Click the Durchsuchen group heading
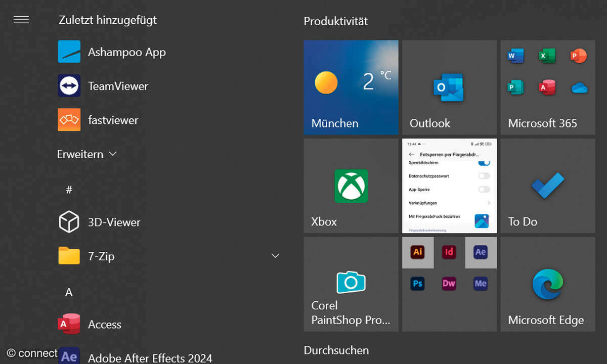 (336, 350)
